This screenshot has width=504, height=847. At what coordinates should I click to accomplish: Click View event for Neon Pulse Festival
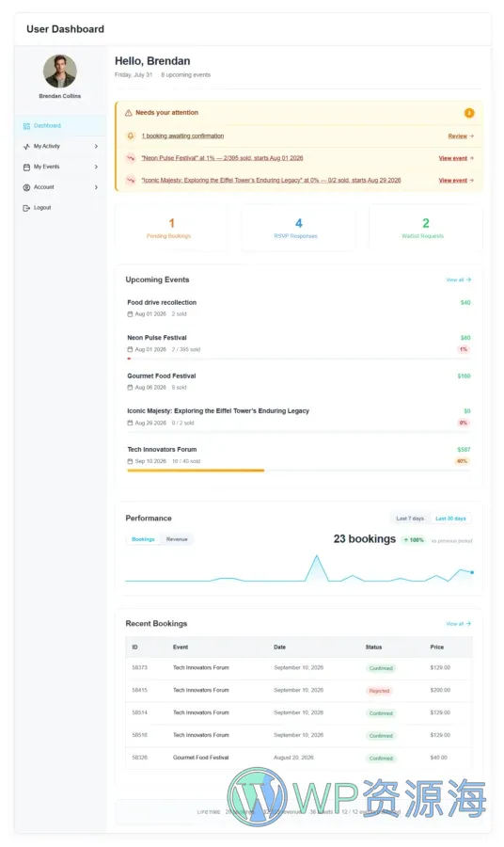point(452,158)
